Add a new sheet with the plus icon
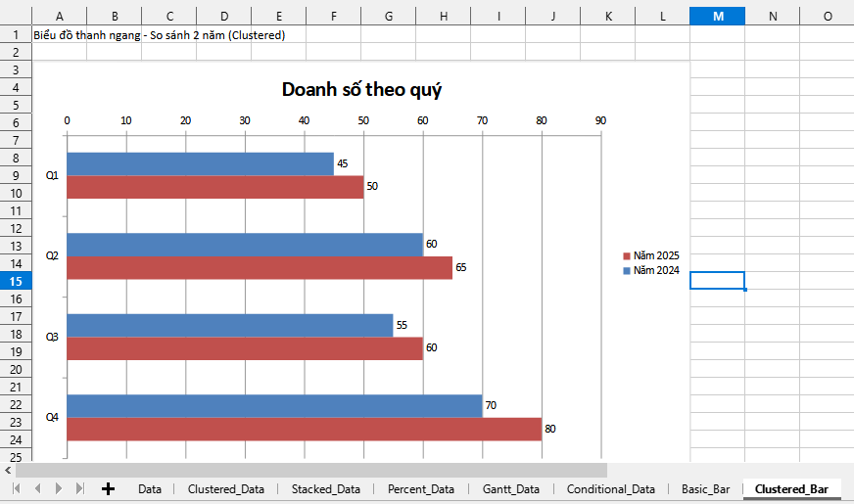Screen dimensions: 854x504 (x=108, y=488)
